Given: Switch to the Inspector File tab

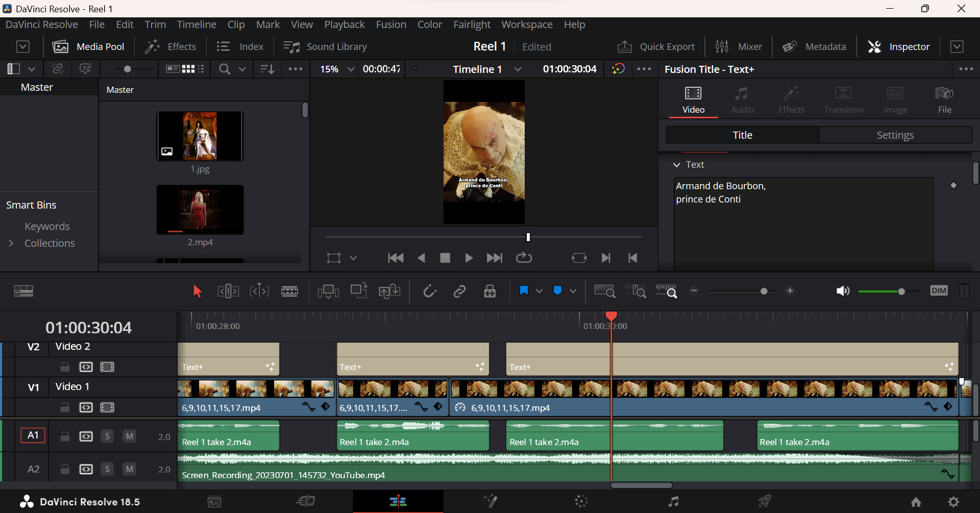Looking at the screenshot, I should [944, 100].
